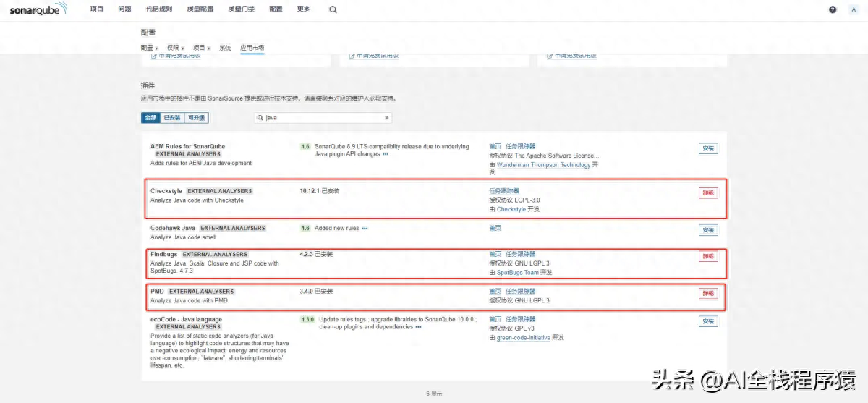Open the Checkstyle developer link
868x403 pixels.
point(511,209)
